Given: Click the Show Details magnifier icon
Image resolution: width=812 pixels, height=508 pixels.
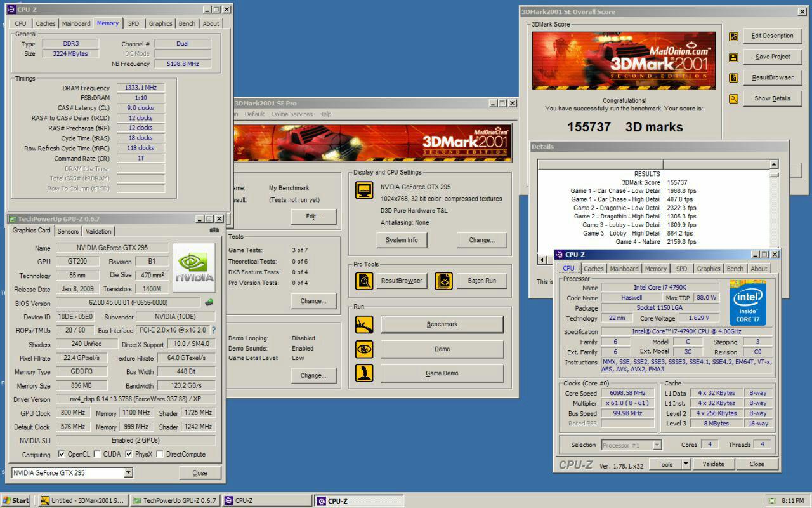Looking at the screenshot, I should [733, 99].
